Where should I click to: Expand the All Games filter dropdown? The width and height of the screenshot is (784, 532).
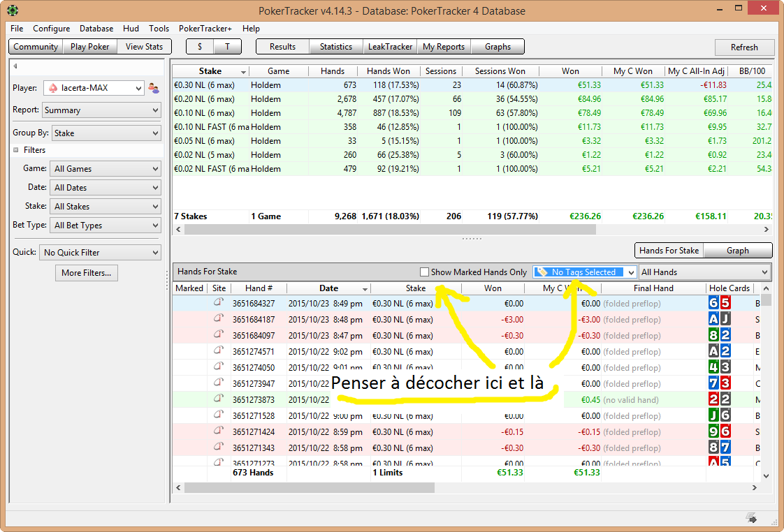[x=106, y=169]
